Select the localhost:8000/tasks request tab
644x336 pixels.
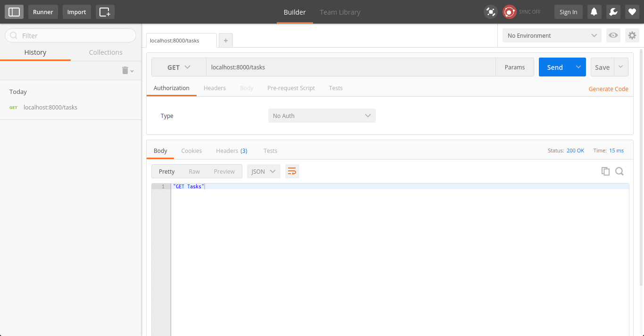182,41
